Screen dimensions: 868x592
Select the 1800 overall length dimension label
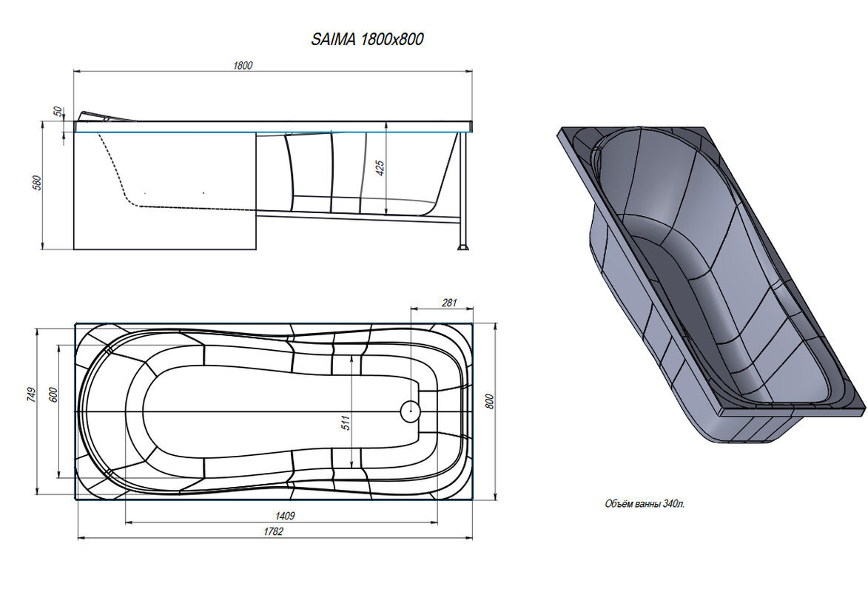tap(243, 65)
